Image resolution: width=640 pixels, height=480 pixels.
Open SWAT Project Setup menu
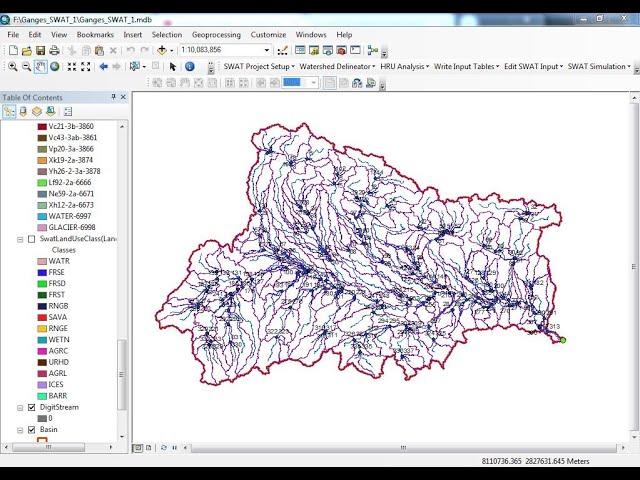(x=259, y=67)
